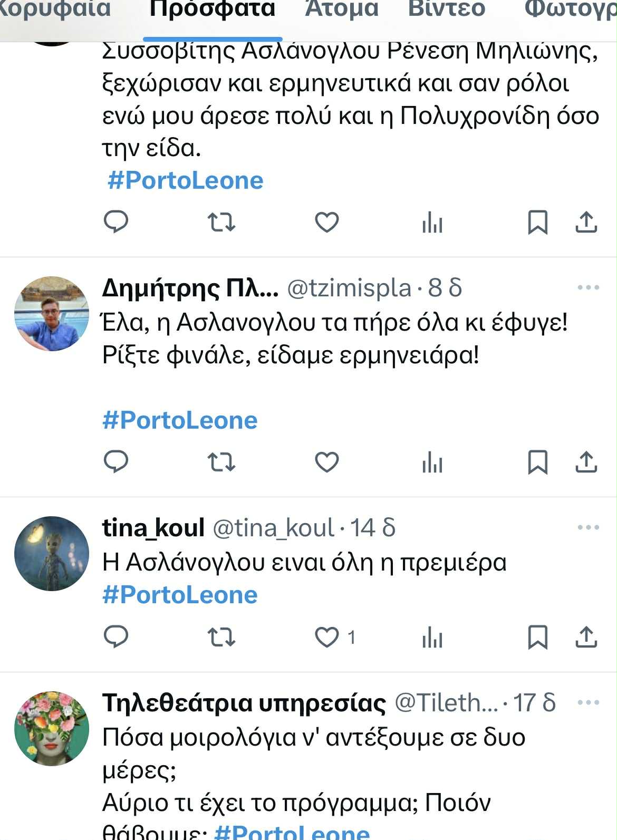Retweet the top tweet mentioning Πολυχρονίδη
The height and width of the screenshot is (840, 617).
click(x=221, y=222)
